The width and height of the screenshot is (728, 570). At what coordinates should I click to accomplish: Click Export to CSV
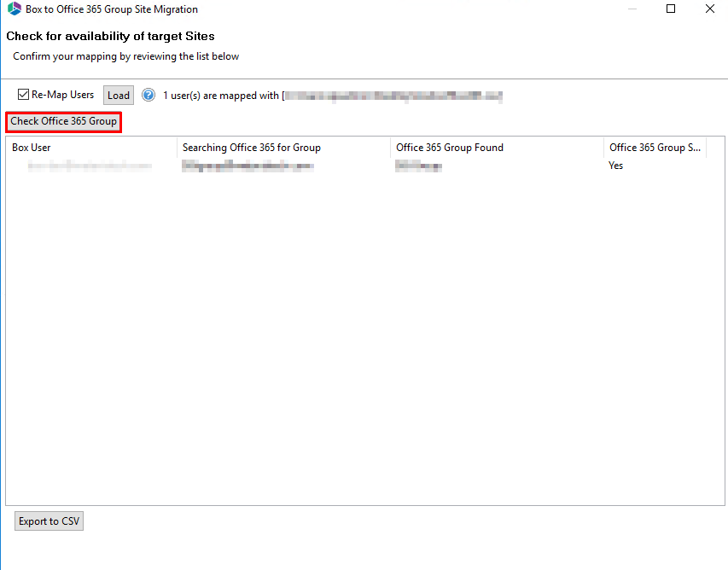(x=48, y=521)
